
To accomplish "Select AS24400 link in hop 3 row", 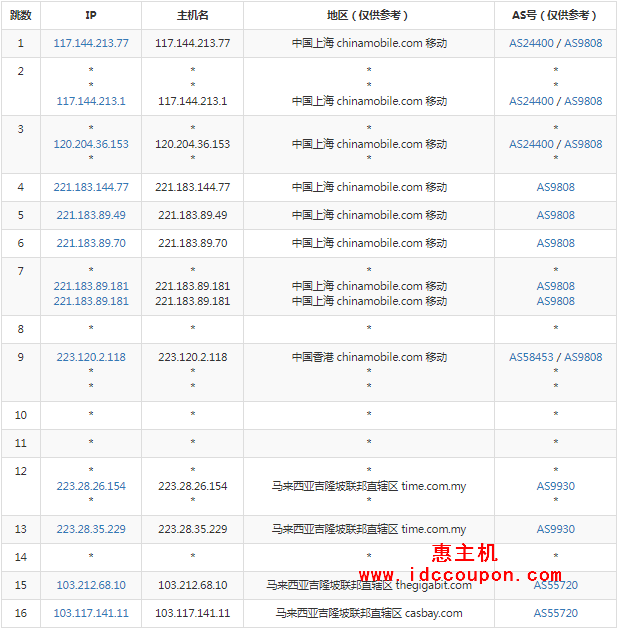I will pos(531,144).
